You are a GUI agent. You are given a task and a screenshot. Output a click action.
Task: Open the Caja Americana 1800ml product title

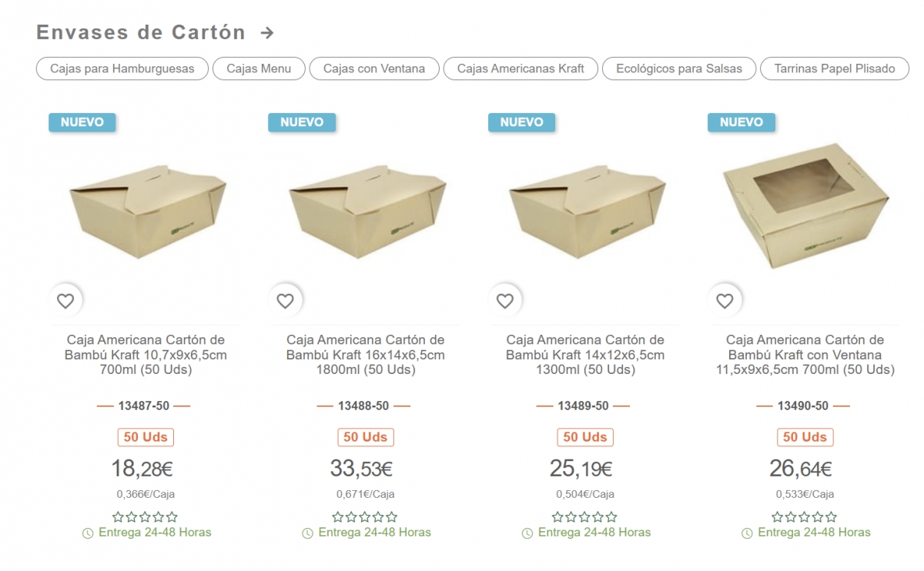coord(366,354)
